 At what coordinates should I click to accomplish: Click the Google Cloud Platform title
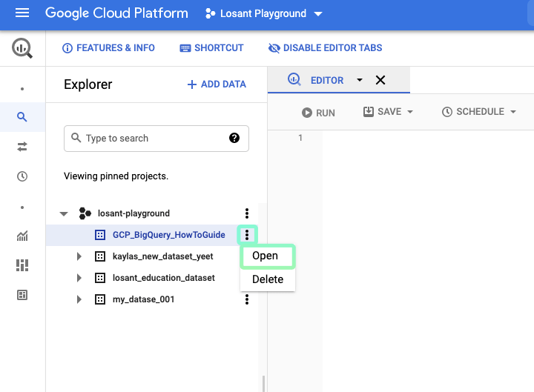pos(116,13)
